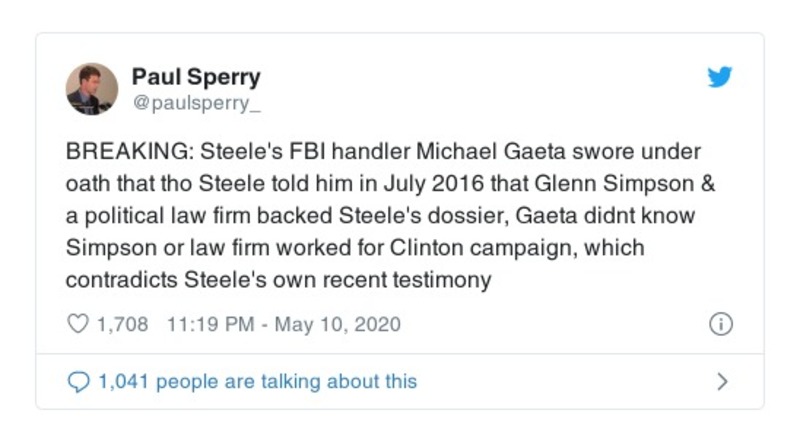
Task: Open the circled info icon
Action: coord(720,324)
